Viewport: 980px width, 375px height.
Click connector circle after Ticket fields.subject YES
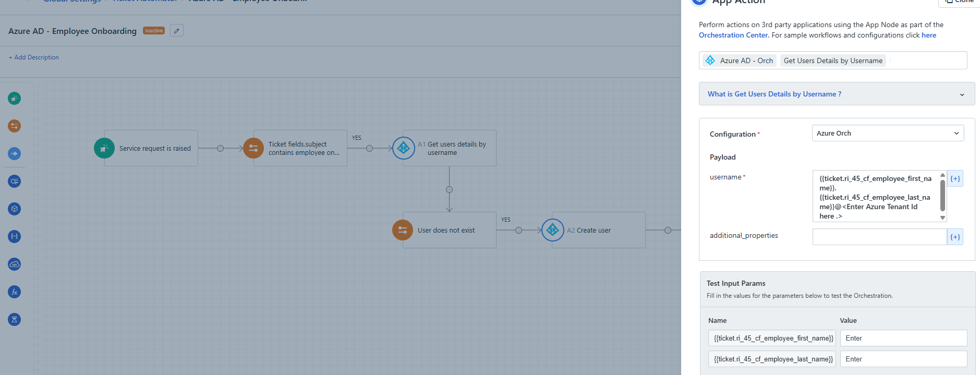pyautogui.click(x=370, y=148)
